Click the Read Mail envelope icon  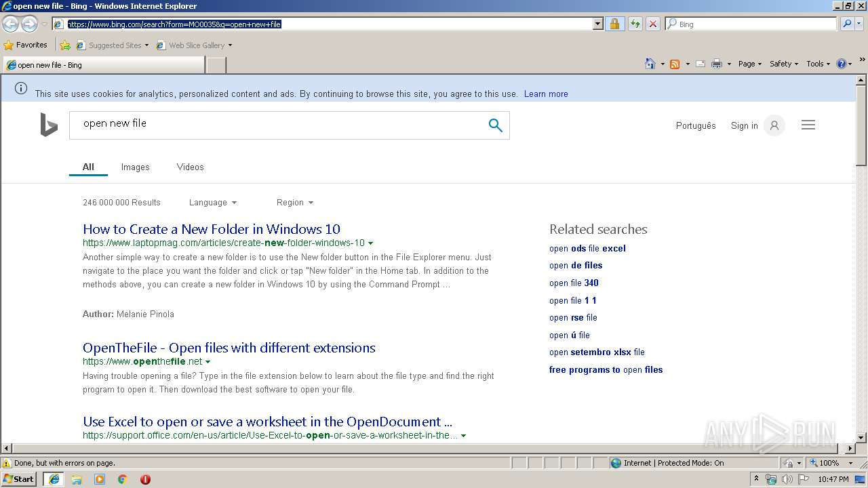tap(701, 64)
